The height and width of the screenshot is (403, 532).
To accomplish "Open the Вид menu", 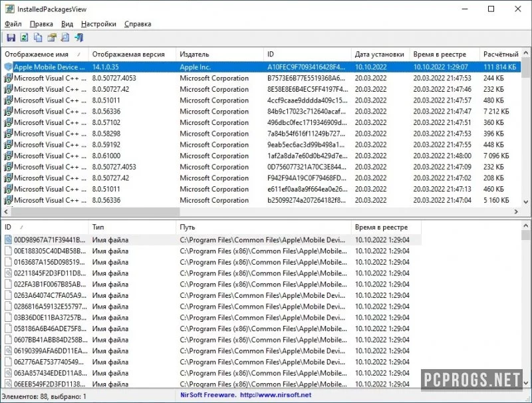I will [67, 24].
